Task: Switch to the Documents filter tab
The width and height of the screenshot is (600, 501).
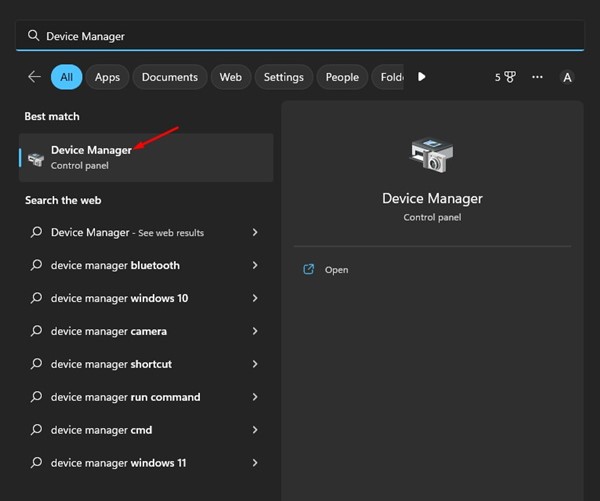Action: point(169,77)
